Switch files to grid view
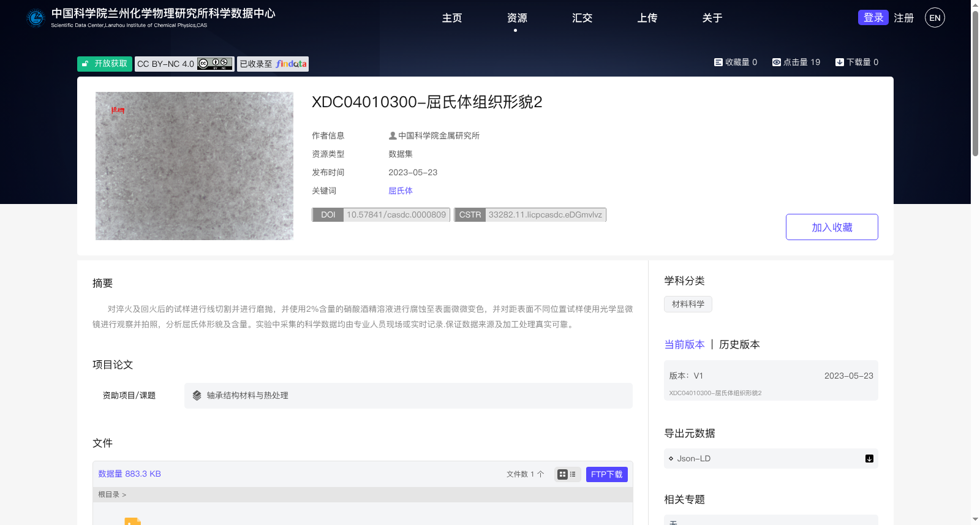 (562, 474)
